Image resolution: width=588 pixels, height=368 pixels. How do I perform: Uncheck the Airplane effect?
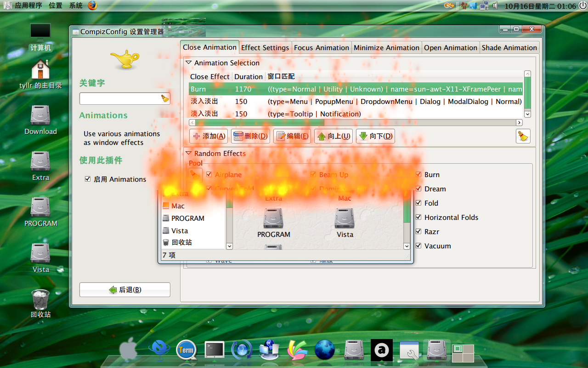209,174
